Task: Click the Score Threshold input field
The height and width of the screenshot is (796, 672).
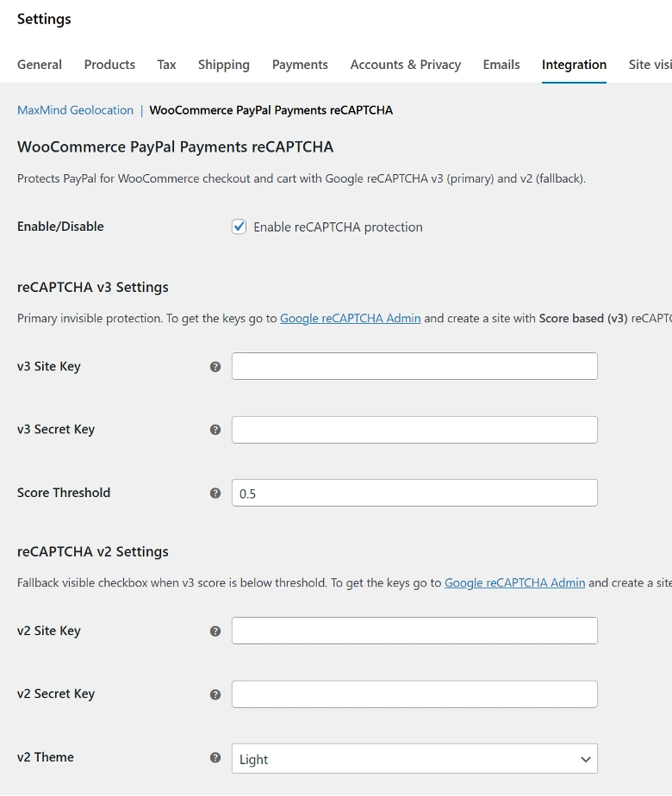Action: [414, 492]
